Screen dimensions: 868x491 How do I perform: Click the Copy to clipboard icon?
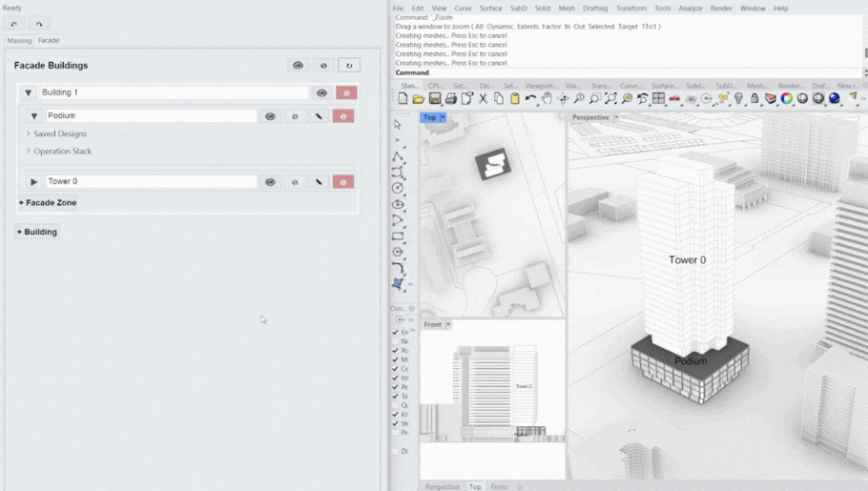click(499, 98)
